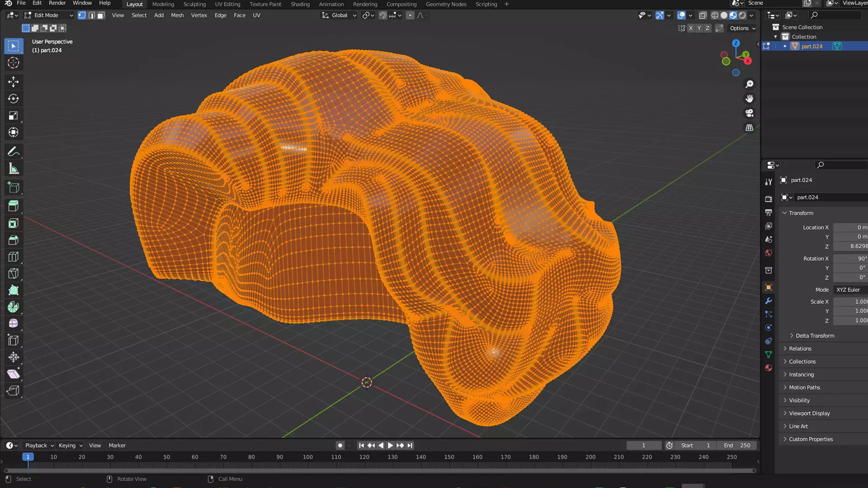Pick the Annotate pencil tool
Screen dimensions: 868x488
coord(13,152)
